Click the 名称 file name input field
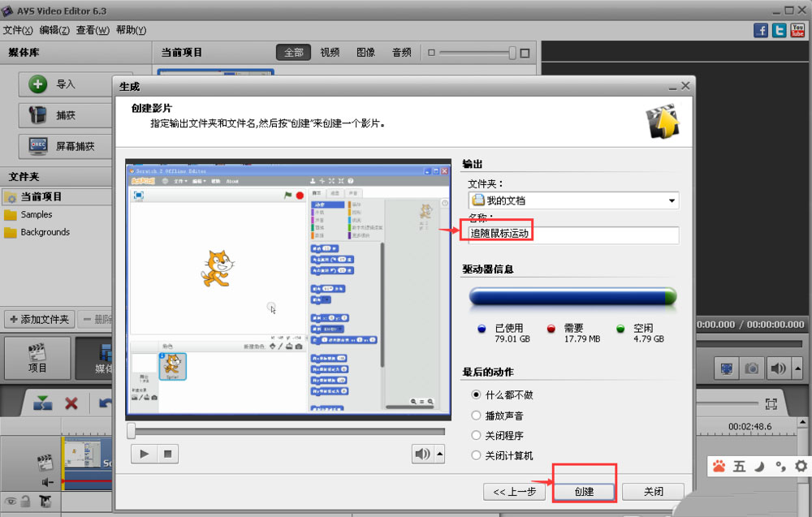The width and height of the screenshot is (812, 517). 574,234
